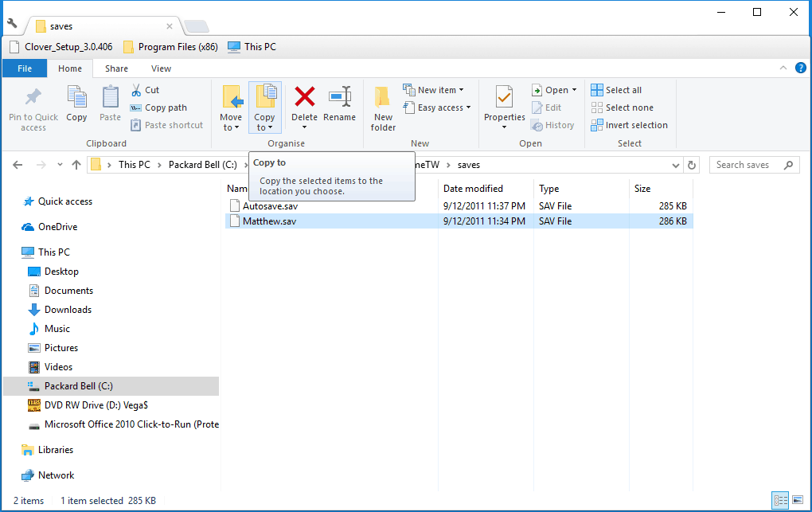Open Properties of selected file
Screen dimensions: 812x512
point(505,107)
